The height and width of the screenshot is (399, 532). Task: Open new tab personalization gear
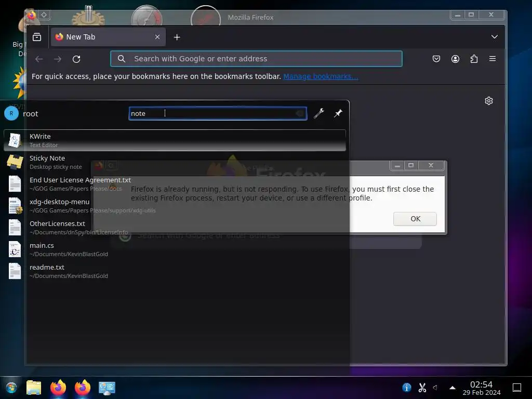point(488,101)
